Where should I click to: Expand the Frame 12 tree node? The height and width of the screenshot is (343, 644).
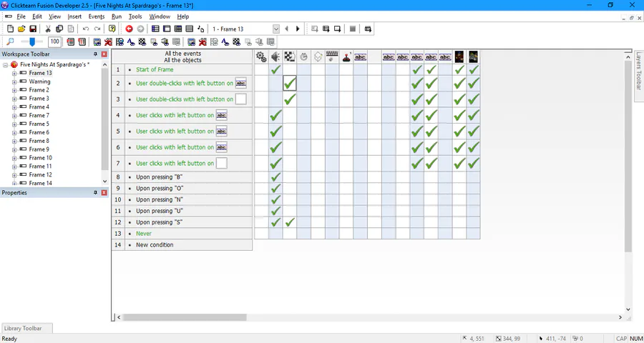(14, 175)
